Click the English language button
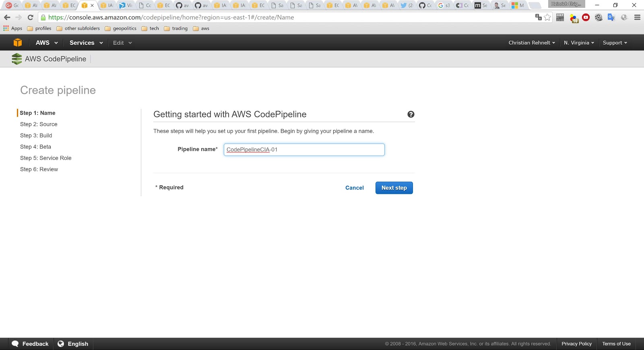This screenshot has height=350, width=644. [73, 344]
